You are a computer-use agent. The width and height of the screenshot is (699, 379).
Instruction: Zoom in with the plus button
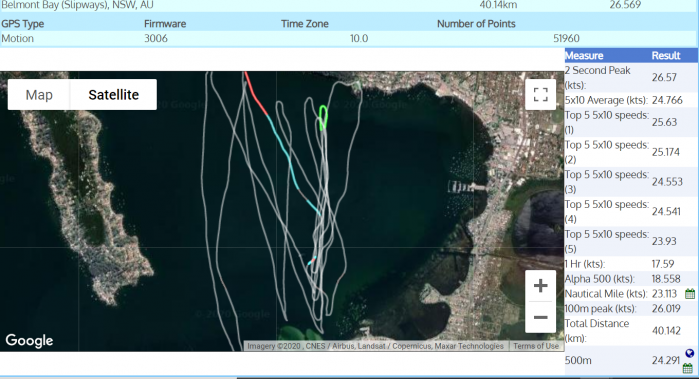click(540, 285)
